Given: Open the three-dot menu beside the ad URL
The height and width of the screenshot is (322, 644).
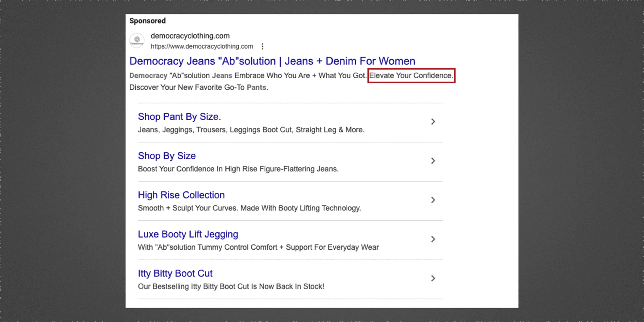Looking at the screenshot, I should click(262, 46).
